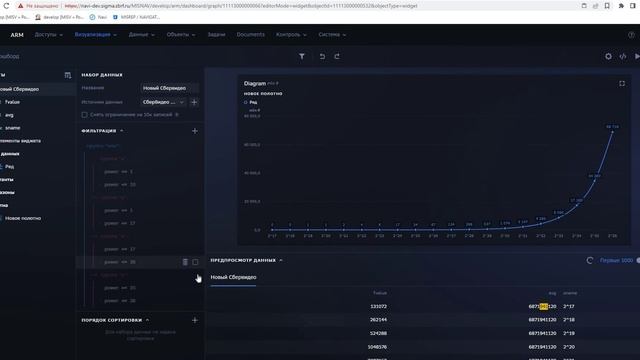Click the 524288 table cell
Screen dimensions: 640x360
point(378,333)
